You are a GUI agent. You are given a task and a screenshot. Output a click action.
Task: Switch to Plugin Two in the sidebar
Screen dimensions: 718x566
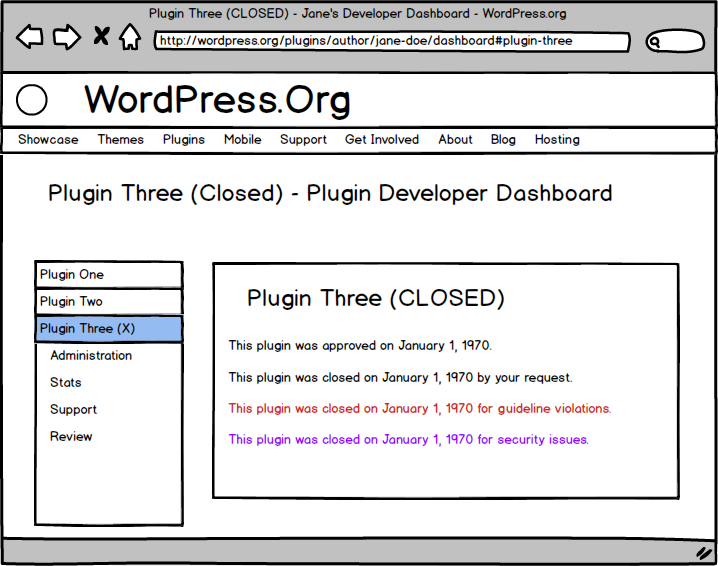[108, 302]
